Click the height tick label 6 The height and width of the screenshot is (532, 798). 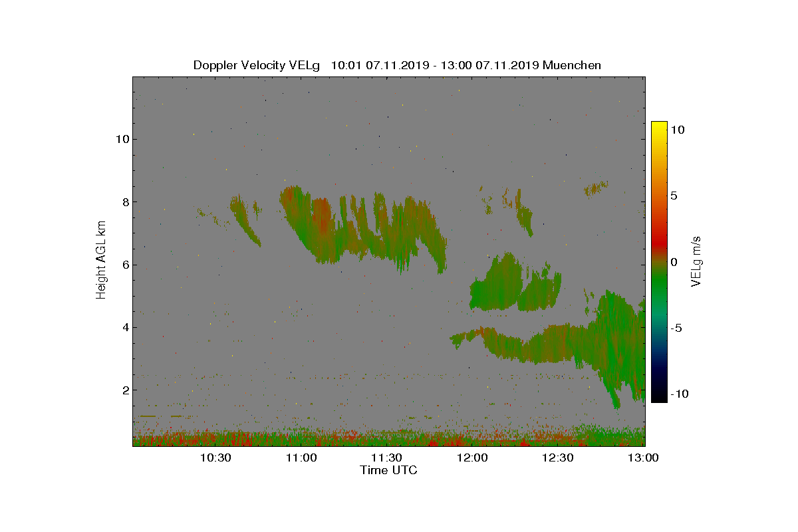[124, 265]
